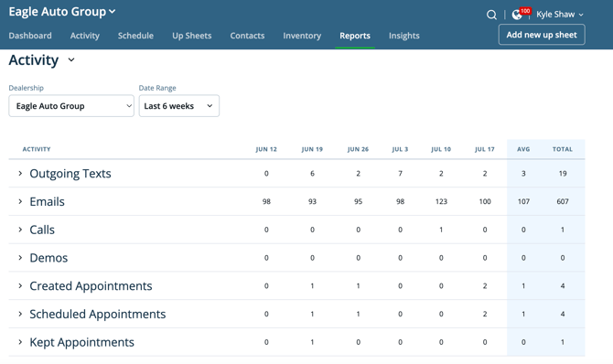The height and width of the screenshot is (364, 613).
Task: Open the Insights tab
Action: point(404,36)
